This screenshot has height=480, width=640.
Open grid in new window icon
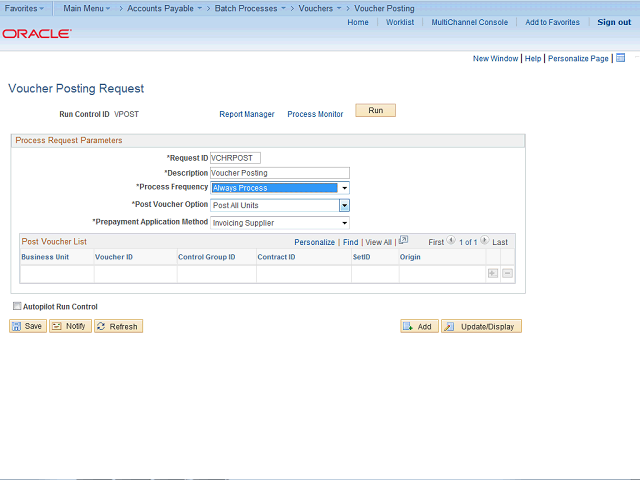tap(403, 240)
